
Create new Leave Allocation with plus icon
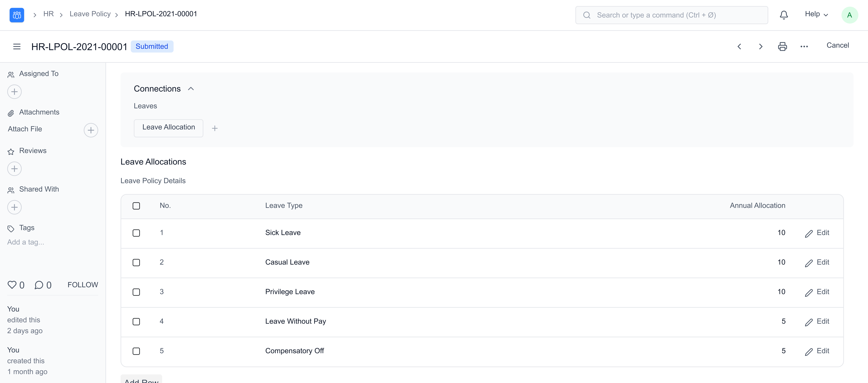click(x=215, y=128)
